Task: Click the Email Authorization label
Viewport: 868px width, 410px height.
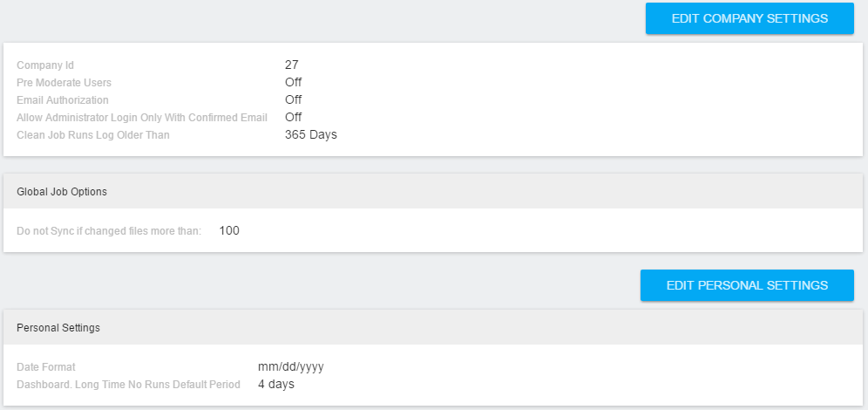Action: click(63, 100)
